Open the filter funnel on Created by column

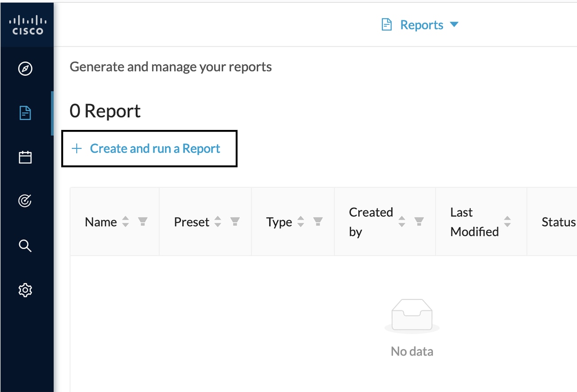(419, 222)
